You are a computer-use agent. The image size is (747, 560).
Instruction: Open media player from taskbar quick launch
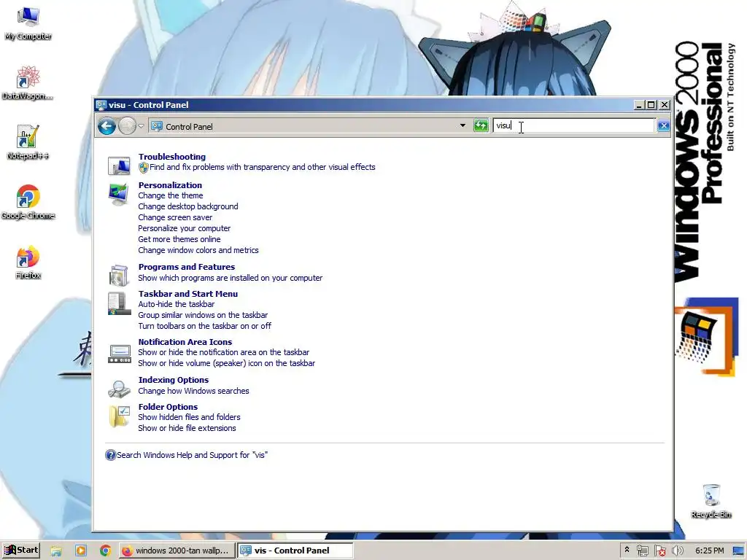click(81, 551)
